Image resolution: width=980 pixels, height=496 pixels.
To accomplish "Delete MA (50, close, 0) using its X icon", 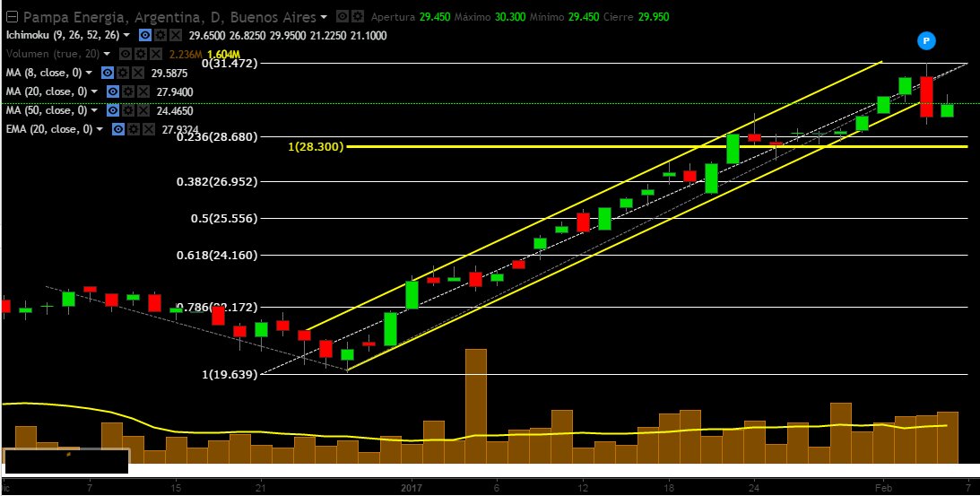I will (x=143, y=110).
